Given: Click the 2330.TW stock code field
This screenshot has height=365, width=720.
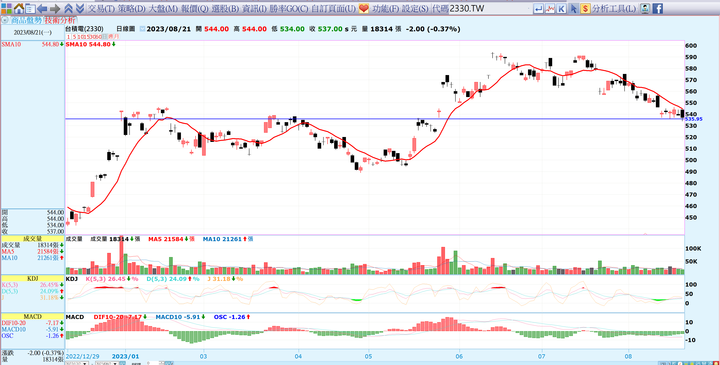Looking at the screenshot, I should click(489, 9).
